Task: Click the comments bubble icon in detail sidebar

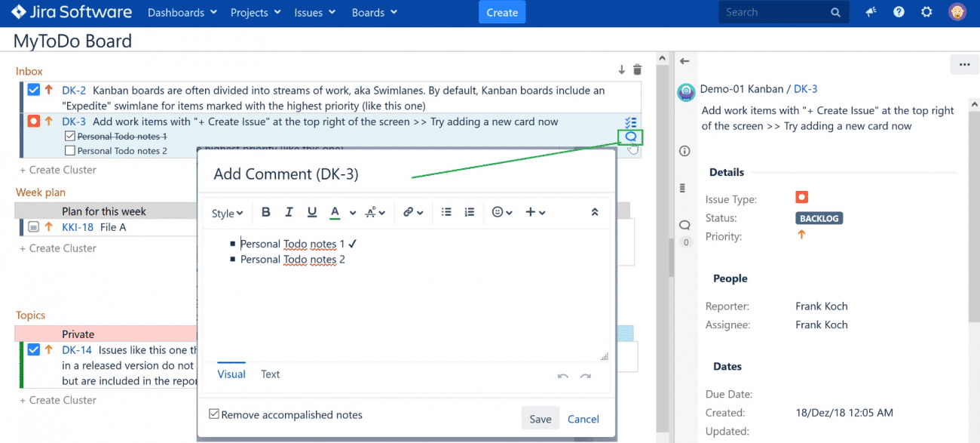Action: [684, 225]
